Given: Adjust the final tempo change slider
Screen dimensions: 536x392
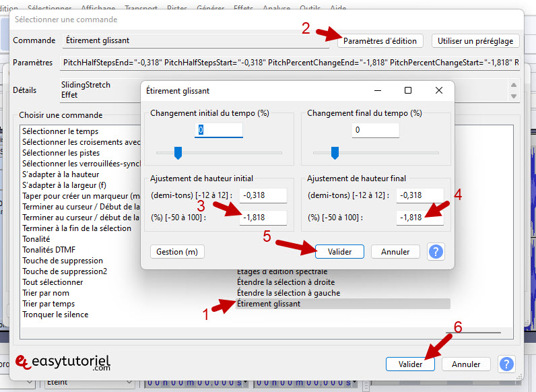Looking at the screenshot, I should 335,153.
